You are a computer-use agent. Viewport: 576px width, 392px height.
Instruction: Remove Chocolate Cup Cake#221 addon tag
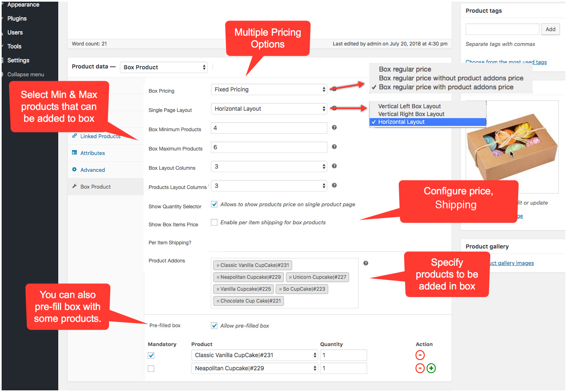218,301
